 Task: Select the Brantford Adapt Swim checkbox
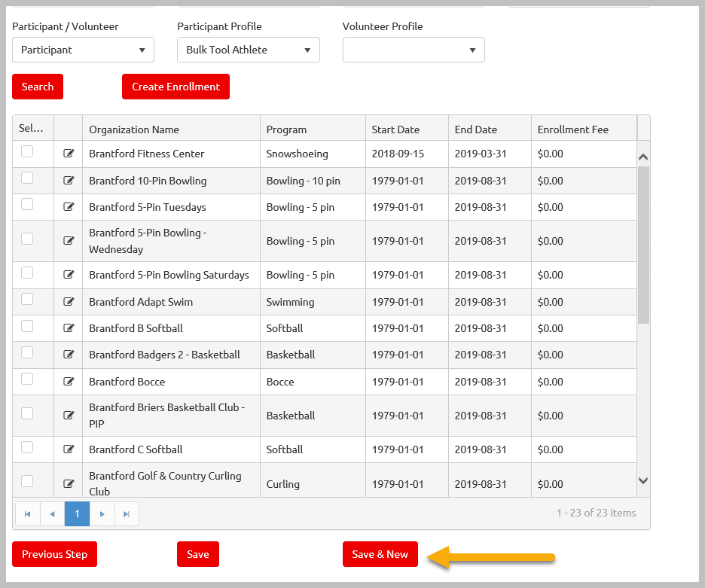[x=27, y=299]
